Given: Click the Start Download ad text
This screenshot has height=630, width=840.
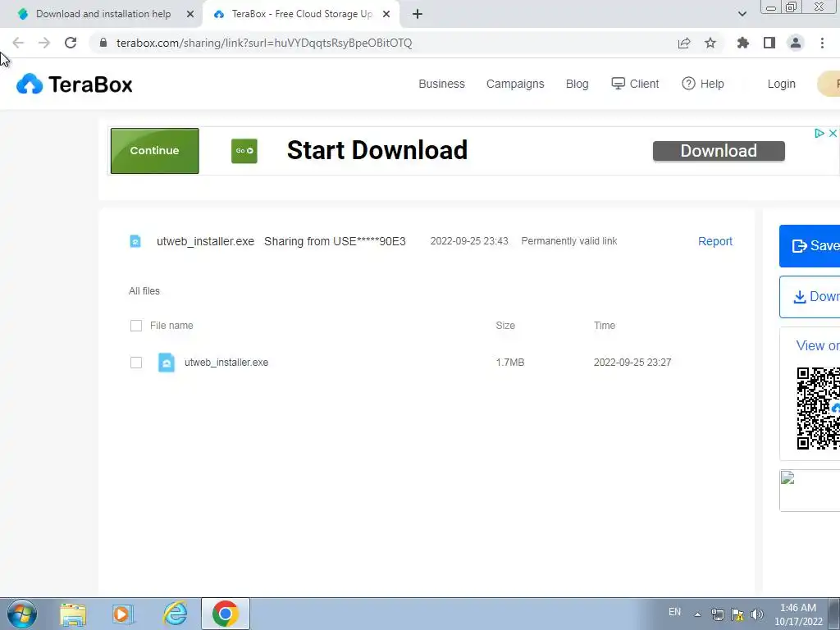Looking at the screenshot, I should tap(377, 151).
